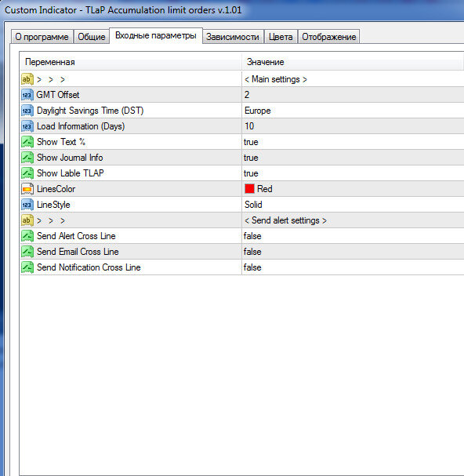This screenshot has width=464, height=476.
Task: Select the GMT Offset variable name
Action: point(58,95)
